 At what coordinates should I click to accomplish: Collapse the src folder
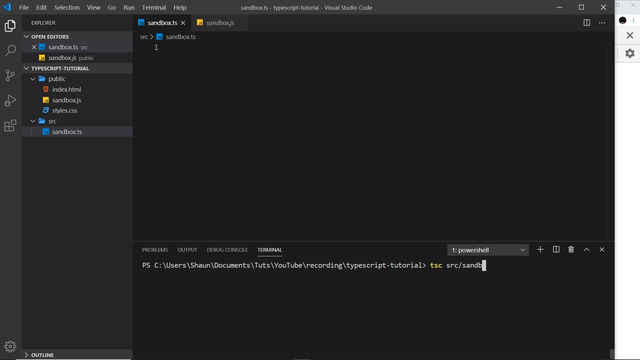point(33,121)
